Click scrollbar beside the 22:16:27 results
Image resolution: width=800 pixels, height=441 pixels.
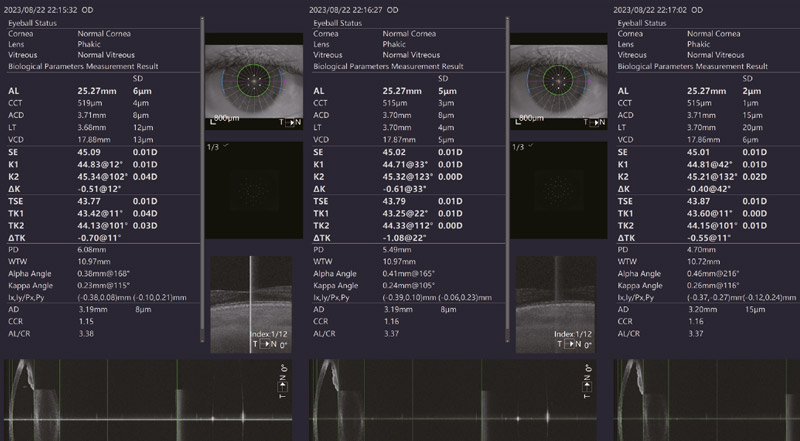tap(508, 179)
